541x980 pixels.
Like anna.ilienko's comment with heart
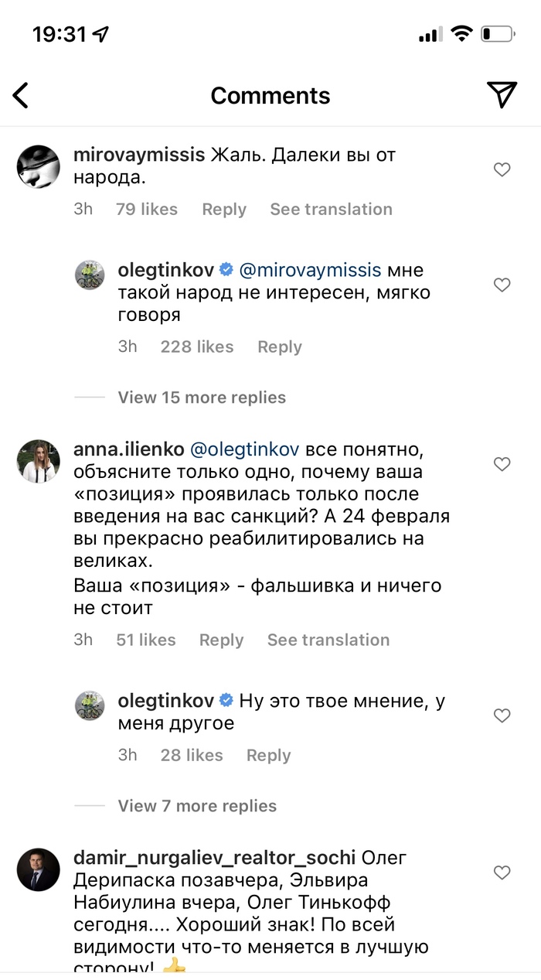pos(502,464)
